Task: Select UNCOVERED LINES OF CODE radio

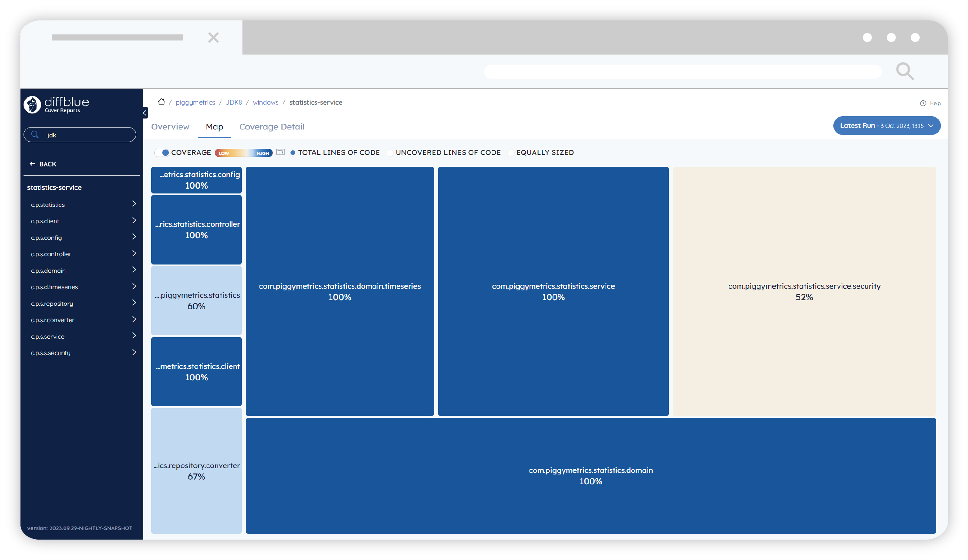Action: (x=390, y=153)
